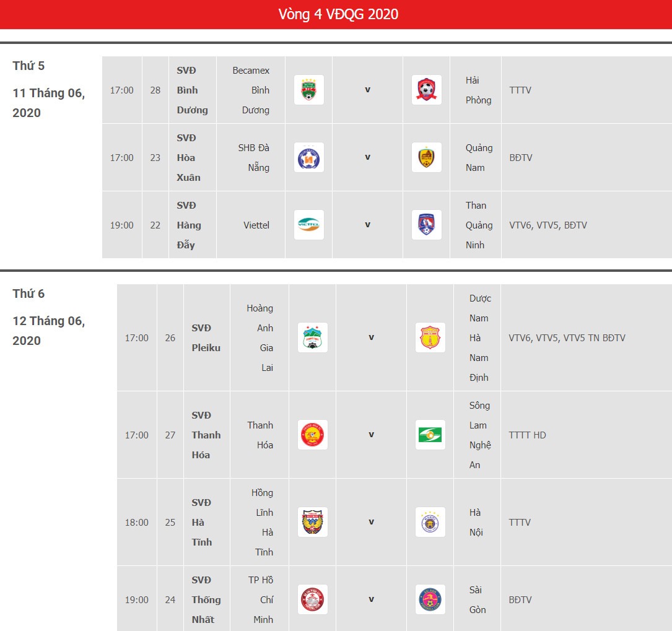Click the TP Hồ Chí Minh crest
The image size is (672, 631).
pos(312,599)
